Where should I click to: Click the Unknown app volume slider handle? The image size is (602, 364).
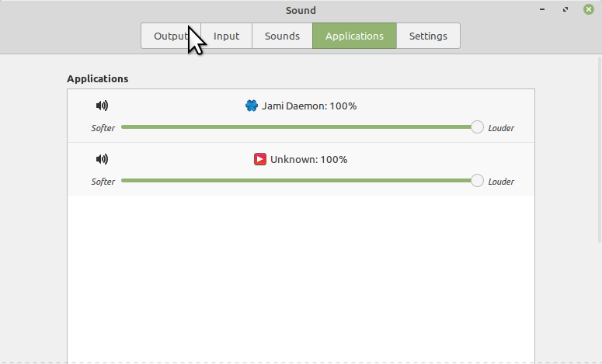[477, 181]
